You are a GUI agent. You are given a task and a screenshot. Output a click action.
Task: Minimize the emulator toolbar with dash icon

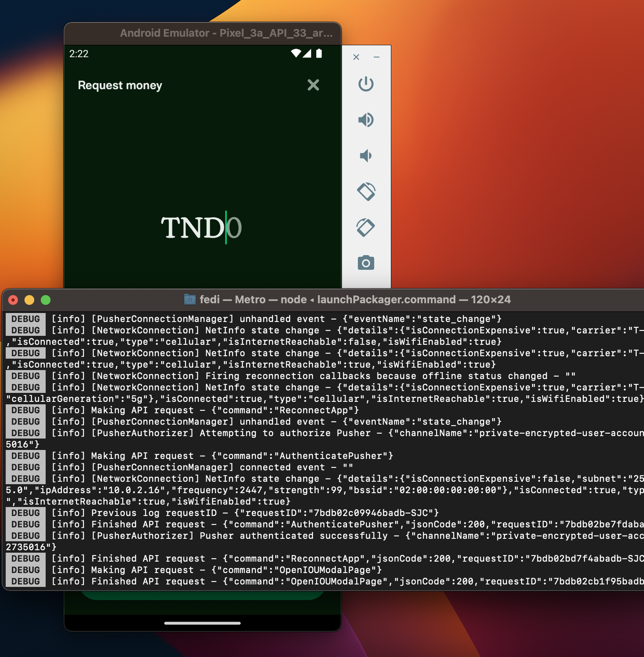(x=377, y=57)
